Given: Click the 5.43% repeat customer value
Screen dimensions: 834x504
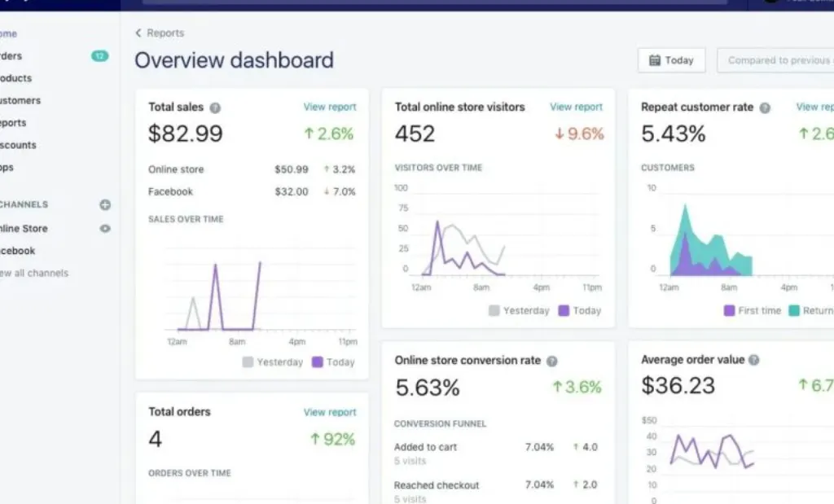Looking at the screenshot, I should tap(674, 134).
